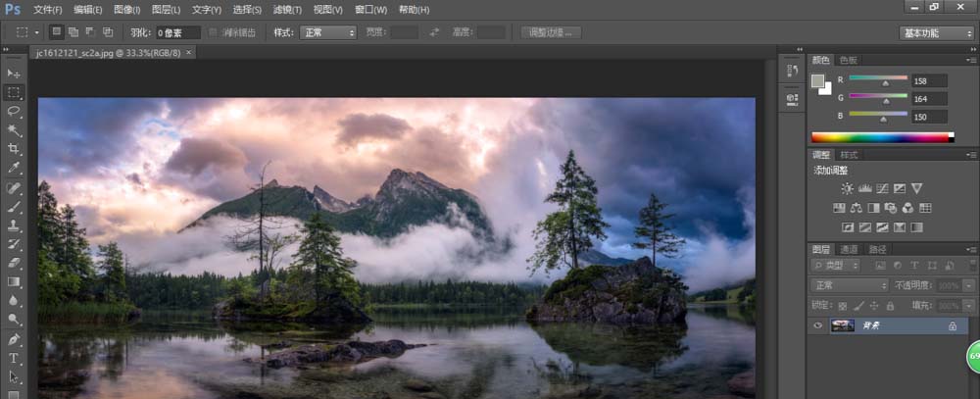Choose Add to Selection mode
The width and height of the screenshot is (980, 399).
73,32
